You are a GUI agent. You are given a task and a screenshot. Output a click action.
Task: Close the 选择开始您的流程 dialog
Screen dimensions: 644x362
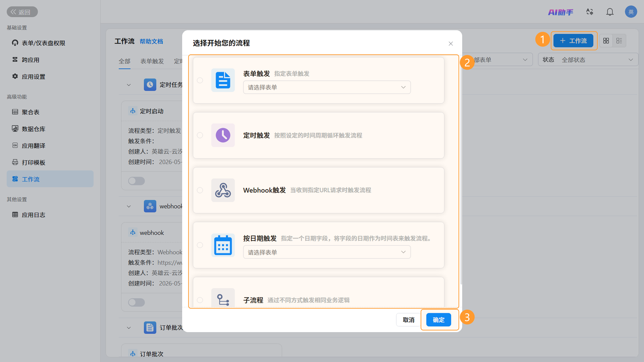tap(451, 43)
